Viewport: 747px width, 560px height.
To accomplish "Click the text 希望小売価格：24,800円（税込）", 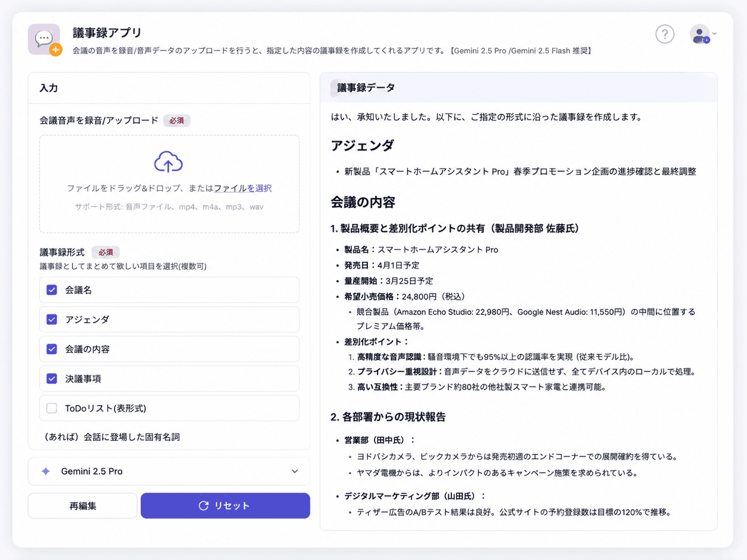I will (404, 297).
